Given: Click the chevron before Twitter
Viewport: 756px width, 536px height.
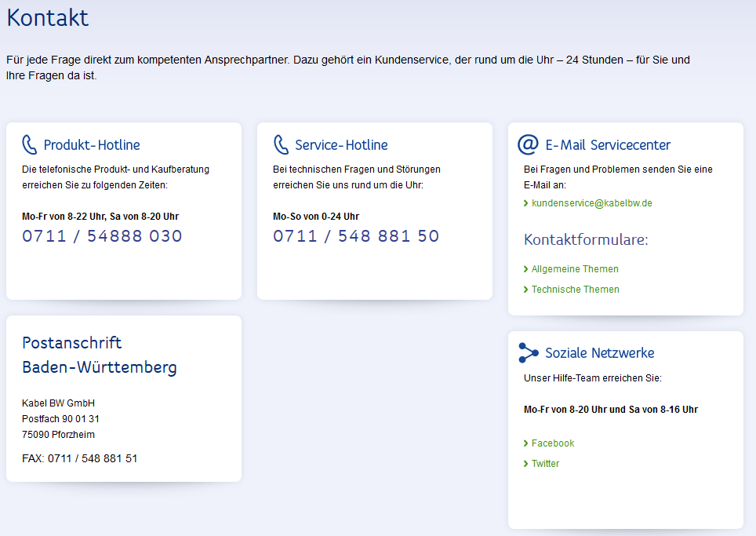Looking at the screenshot, I should pyautogui.click(x=525, y=464).
